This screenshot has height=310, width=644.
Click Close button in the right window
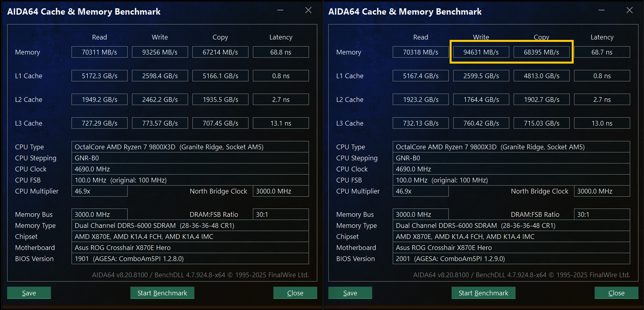[616, 293]
